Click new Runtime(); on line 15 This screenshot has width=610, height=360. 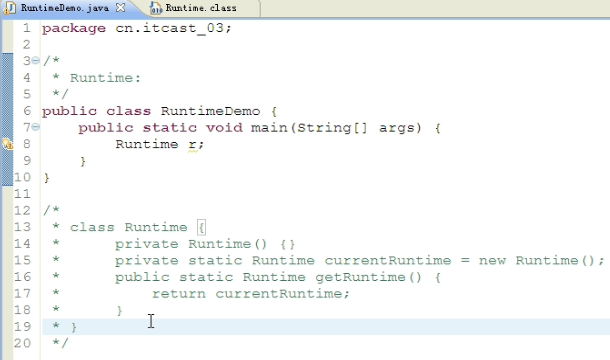click(x=542, y=260)
